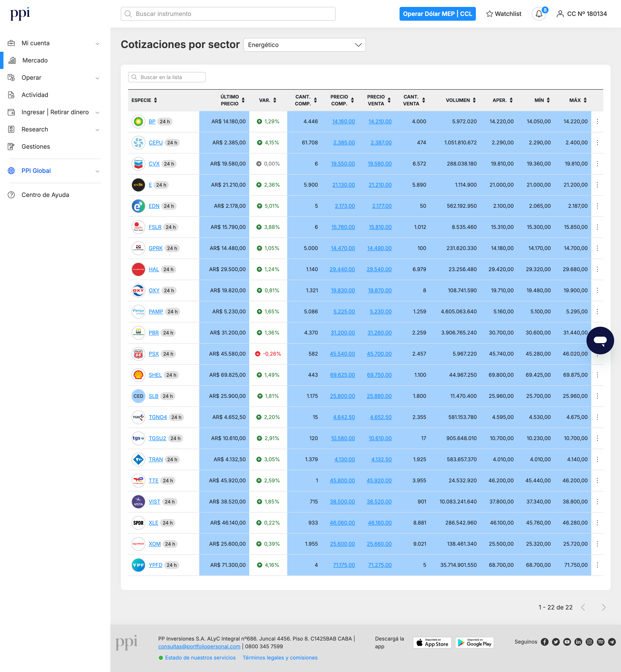Viewport: 621px width, 672px height.
Task: Focus the Buscar en la lista field
Action: [167, 77]
